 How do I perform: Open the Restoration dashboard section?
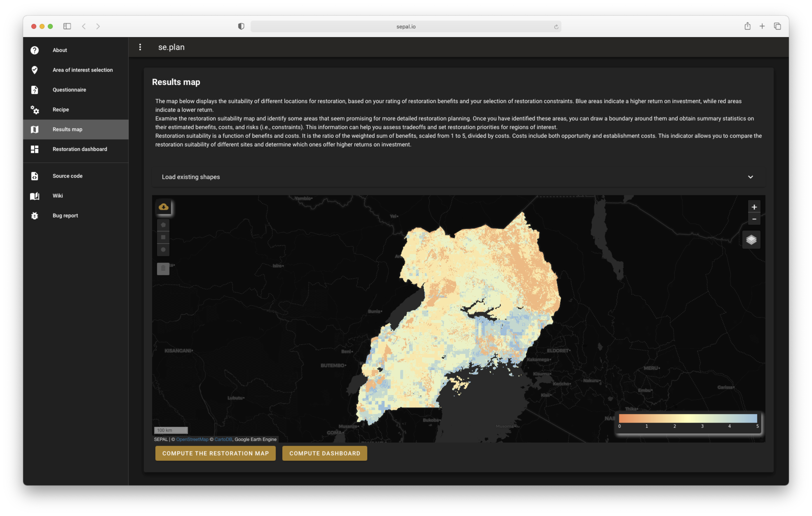click(x=80, y=149)
